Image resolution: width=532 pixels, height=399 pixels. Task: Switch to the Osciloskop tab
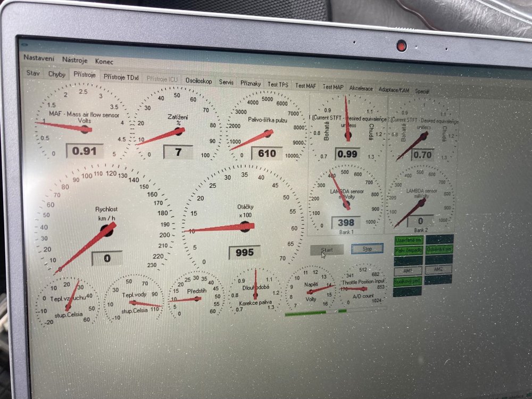point(198,80)
